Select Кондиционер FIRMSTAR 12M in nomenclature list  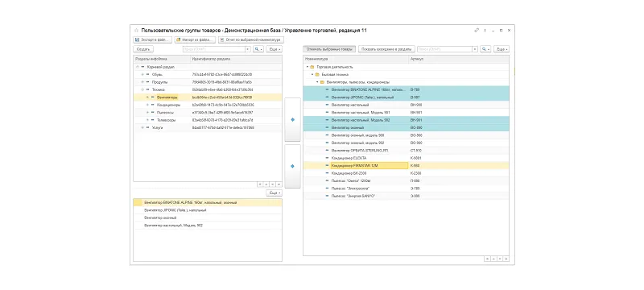(369, 165)
